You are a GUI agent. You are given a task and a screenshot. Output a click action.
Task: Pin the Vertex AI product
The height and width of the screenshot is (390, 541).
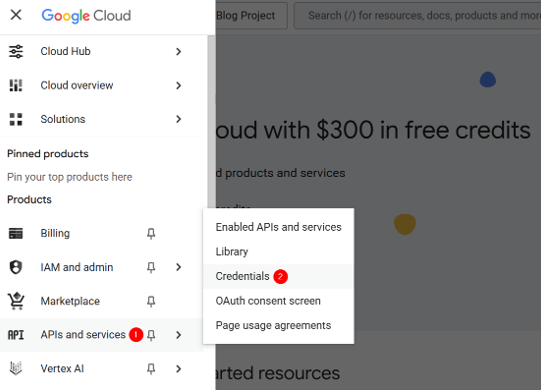point(151,369)
